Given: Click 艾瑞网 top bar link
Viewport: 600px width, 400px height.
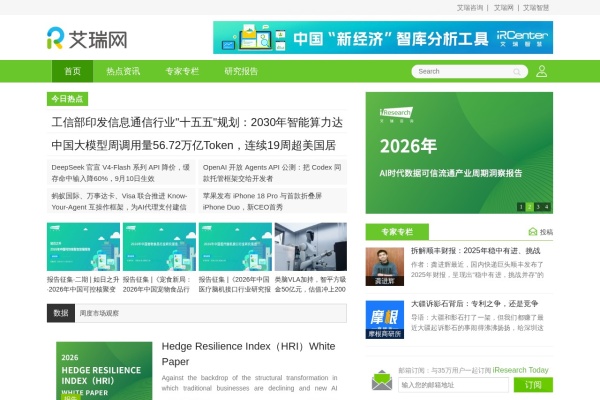Looking at the screenshot, I should 503,8.
